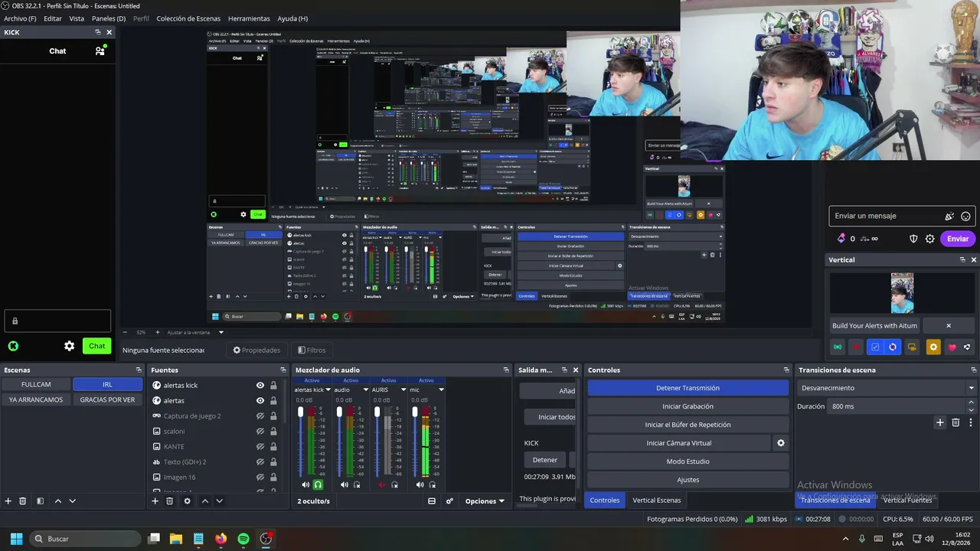The width and height of the screenshot is (980, 551).
Task: Delete the selected scene using the trash icon
Action: (x=23, y=501)
